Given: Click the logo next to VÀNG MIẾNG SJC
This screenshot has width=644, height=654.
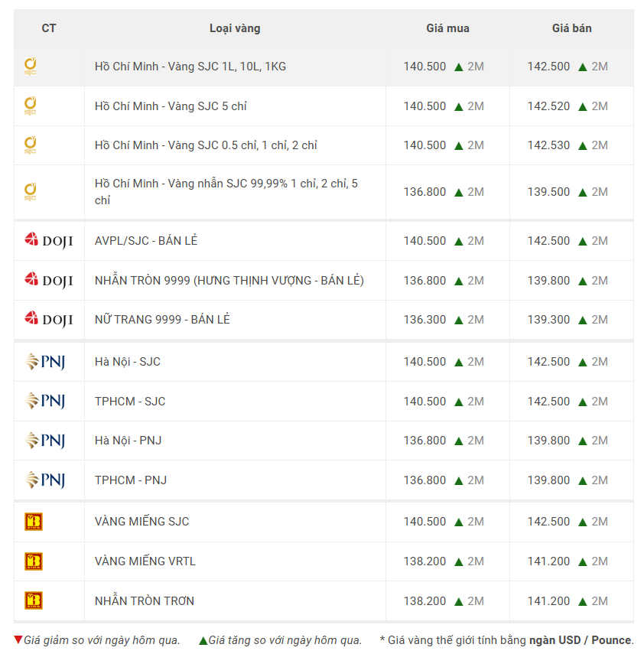Looking at the screenshot, I should [x=34, y=522].
